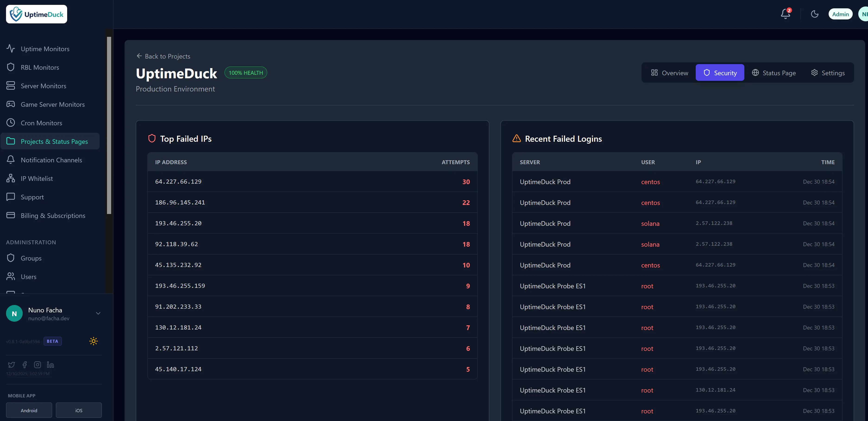Expand the Nuno Facha account chevron
Viewport: 868px width, 421px height.
point(98,313)
